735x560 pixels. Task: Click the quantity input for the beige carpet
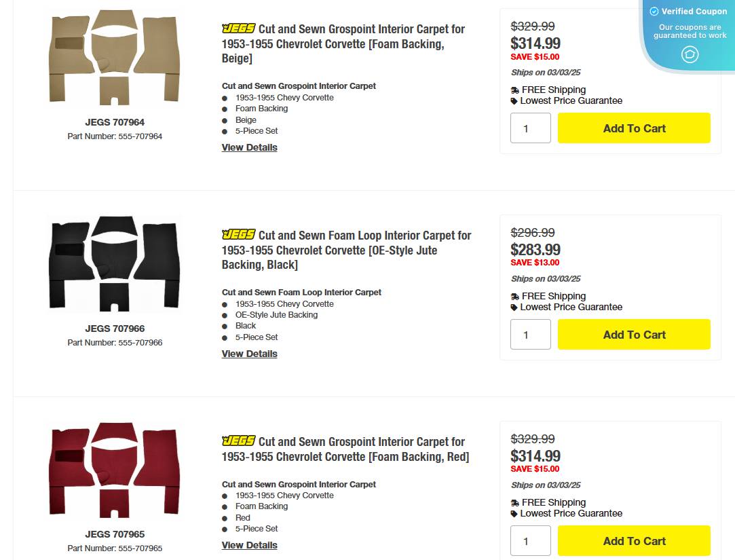(530, 128)
